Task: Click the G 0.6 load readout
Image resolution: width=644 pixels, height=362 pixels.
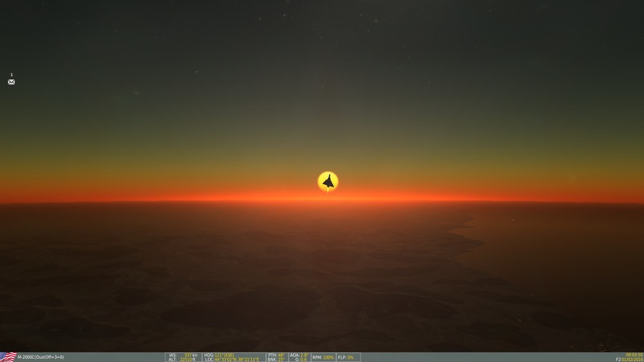Action: click(301, 359)
